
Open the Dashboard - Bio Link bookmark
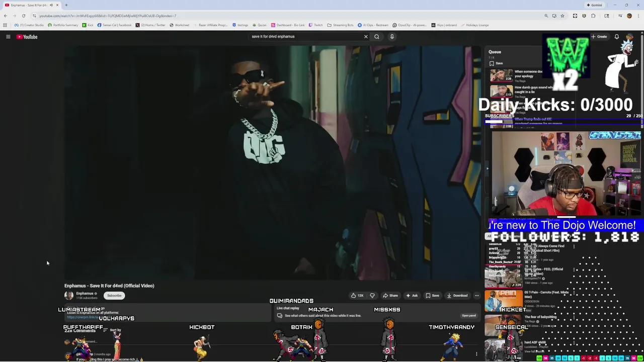click(x=288, y=25)
